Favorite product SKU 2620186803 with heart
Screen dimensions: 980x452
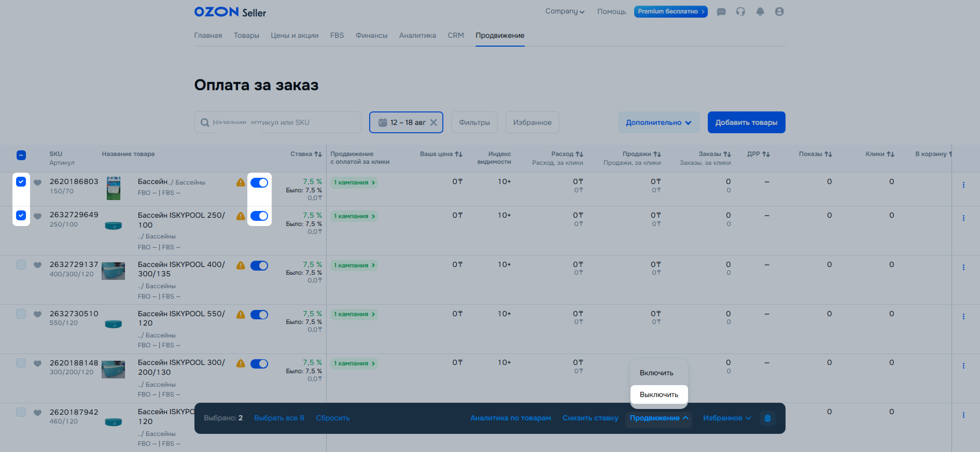pos(37,182)
